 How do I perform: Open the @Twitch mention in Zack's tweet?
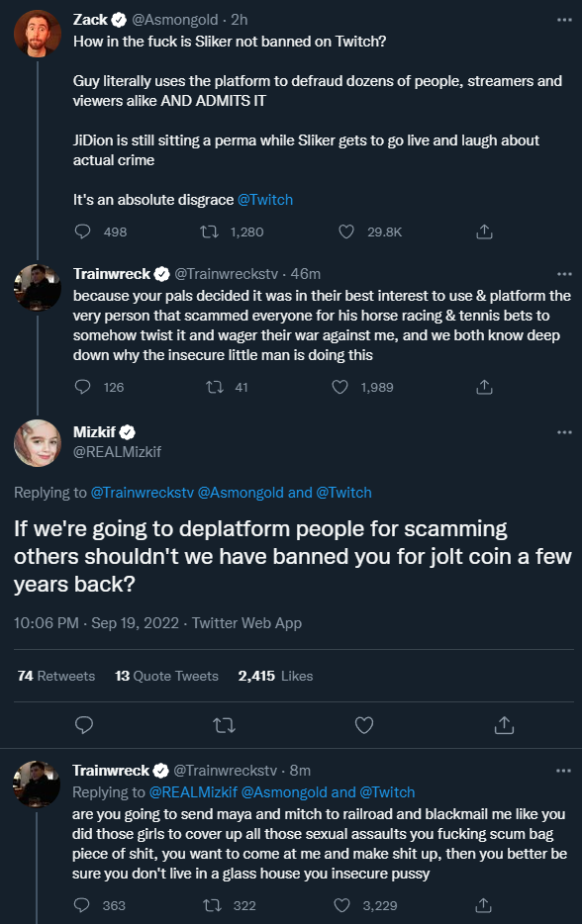264,200
